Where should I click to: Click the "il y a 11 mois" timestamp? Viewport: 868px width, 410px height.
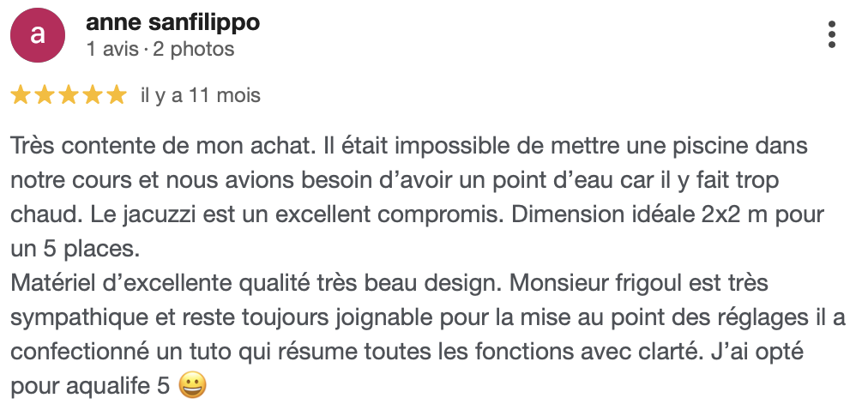click(200, 95)
